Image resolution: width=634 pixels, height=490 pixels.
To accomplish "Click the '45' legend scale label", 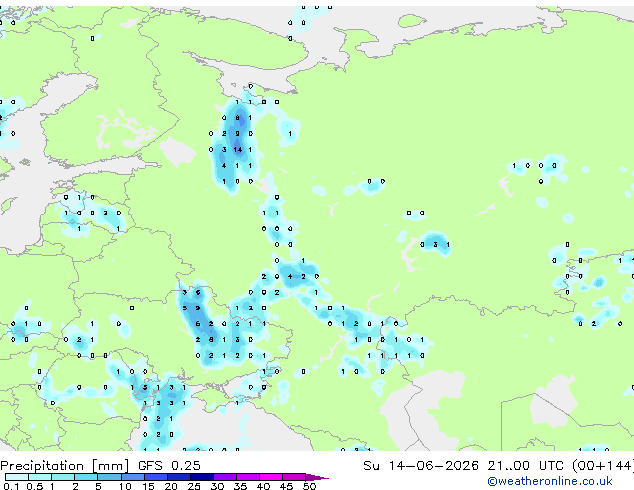I will point(286,486).
